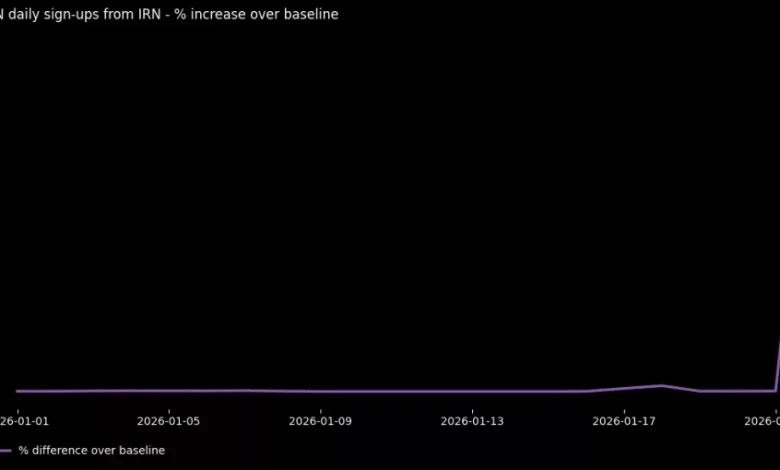Click the line's starting point above 2026-01-01

click(x=17, y=391)
